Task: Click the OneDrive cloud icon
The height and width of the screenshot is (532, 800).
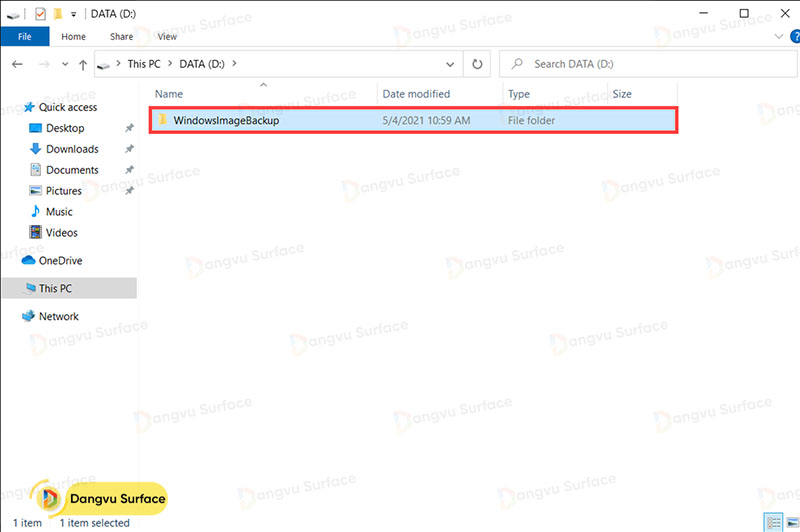Action: 28,260
